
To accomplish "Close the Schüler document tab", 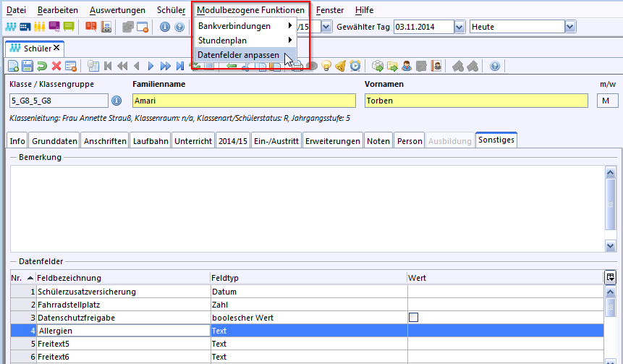I will tap(57, 48).
